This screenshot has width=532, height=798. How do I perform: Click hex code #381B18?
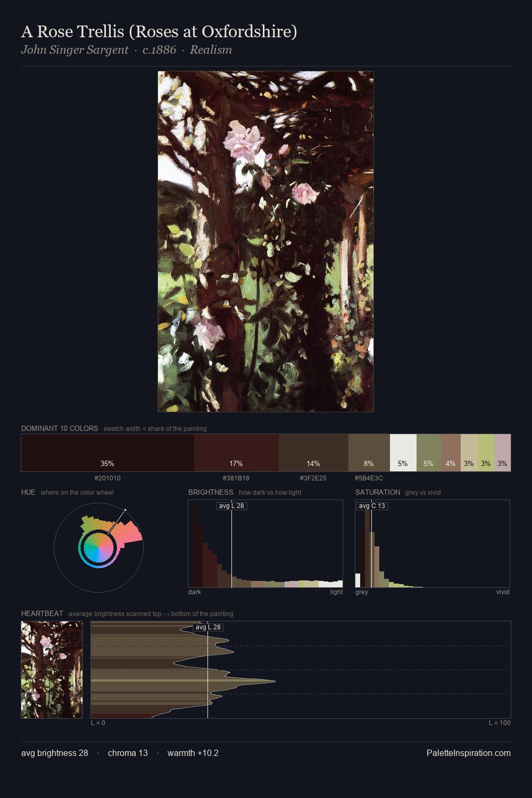(x=236, y=478)
